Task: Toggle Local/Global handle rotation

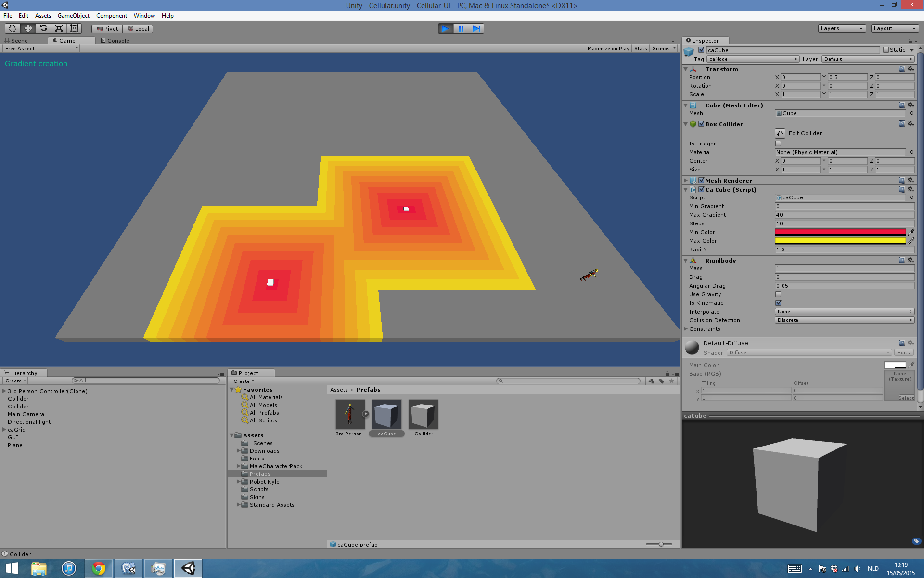Action: tap(138, 29)
